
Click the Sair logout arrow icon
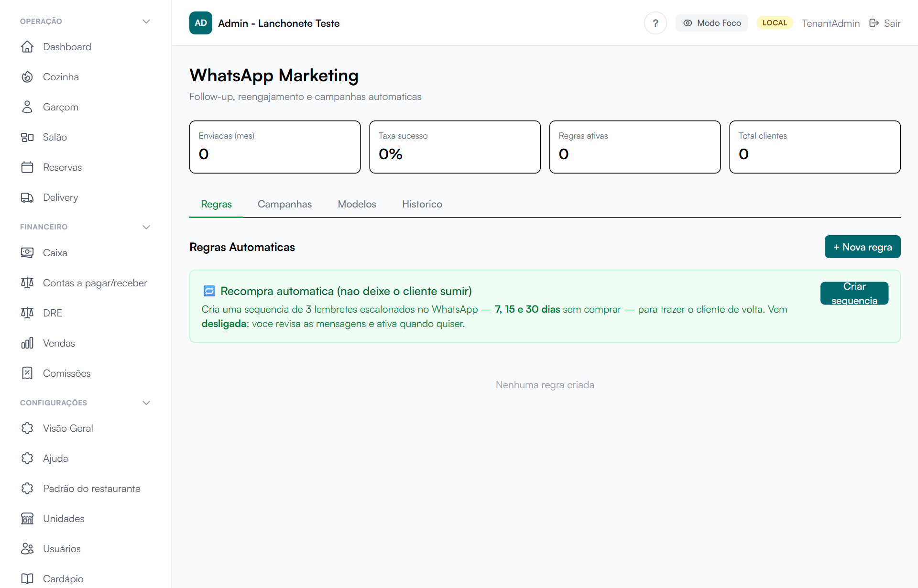tap(874, 23)
